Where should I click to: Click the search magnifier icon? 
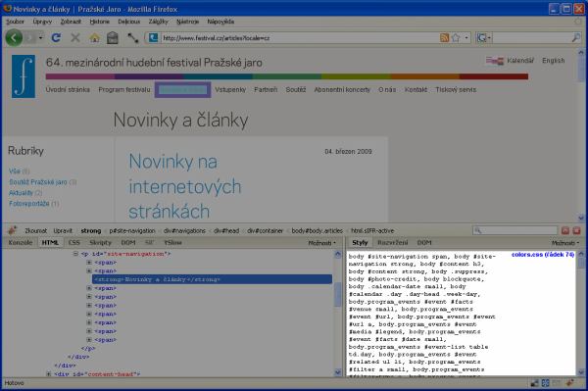tap(575, 37)
